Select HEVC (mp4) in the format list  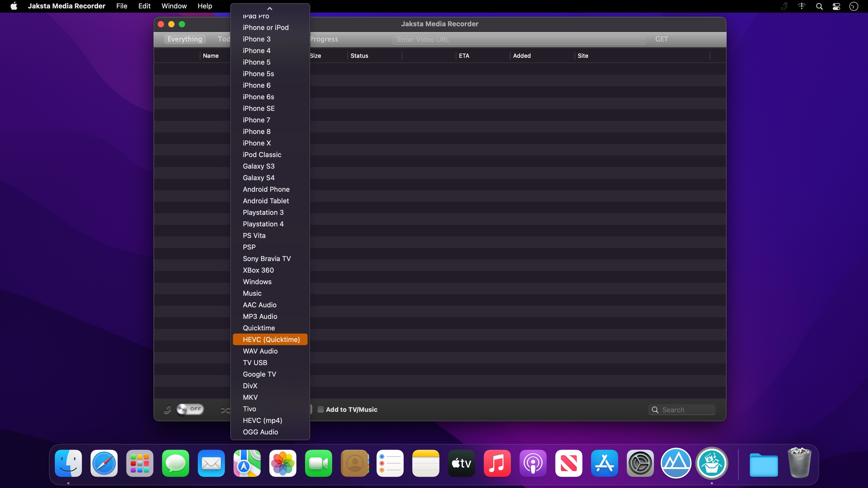[262, 420]
